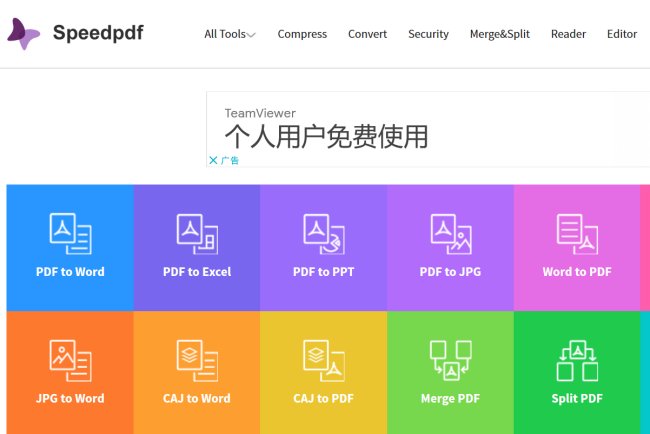Click the 'Word to PDF' label
The image size is (650, 434).
(577, 272)
